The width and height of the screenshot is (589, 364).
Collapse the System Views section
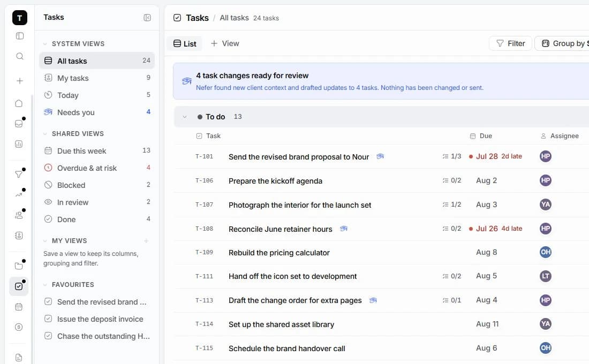(x=45, y=44)
